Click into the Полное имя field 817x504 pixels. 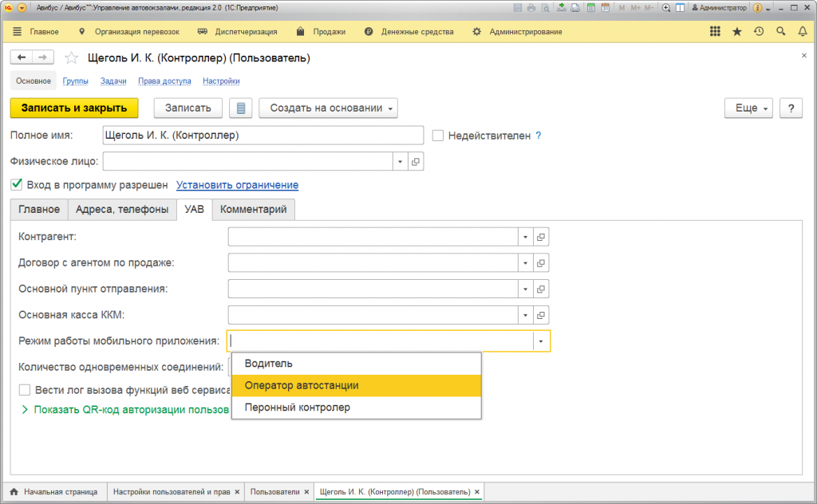(263, 136)
